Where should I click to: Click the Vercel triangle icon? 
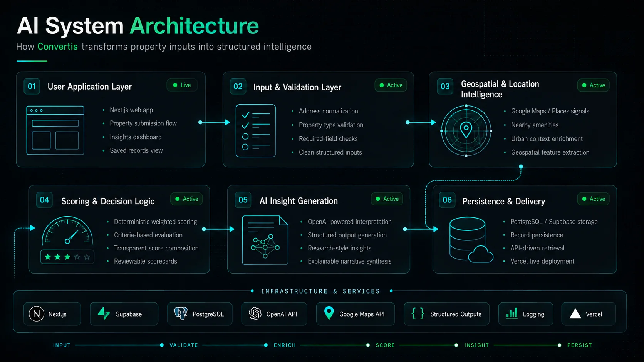click(x=575, y=314)
